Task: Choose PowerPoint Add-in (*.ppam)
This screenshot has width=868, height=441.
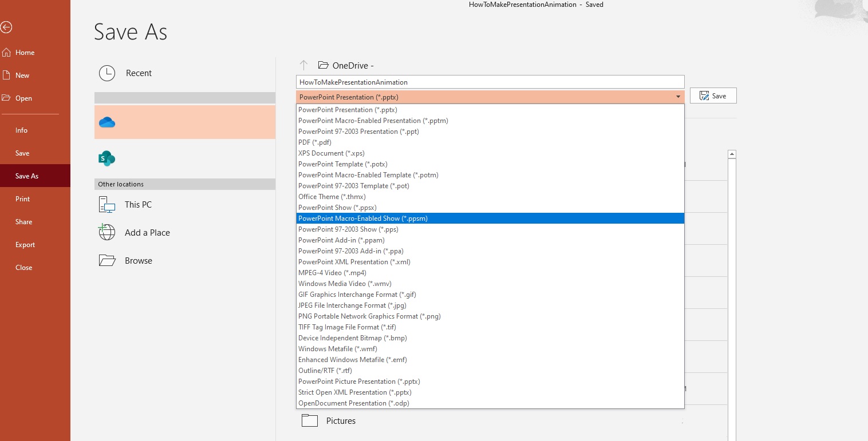Action: pos(490,240)
